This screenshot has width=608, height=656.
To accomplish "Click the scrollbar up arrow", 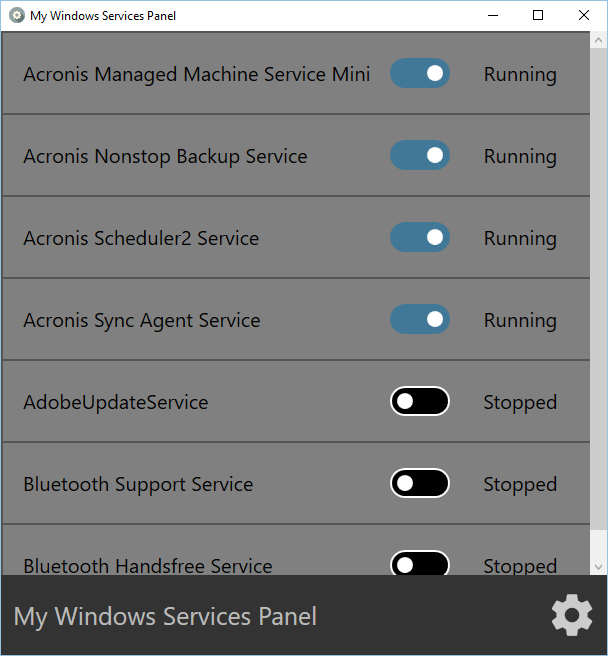I will point(598,40).
